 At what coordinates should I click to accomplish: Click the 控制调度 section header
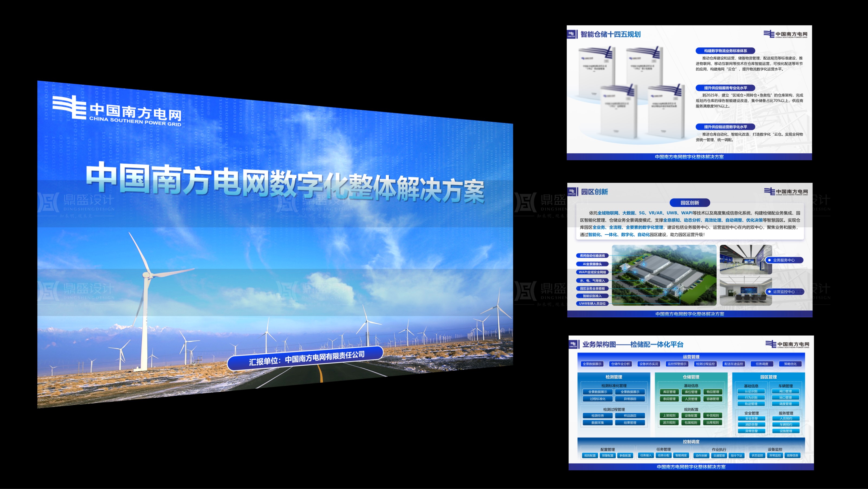(691, 442)
